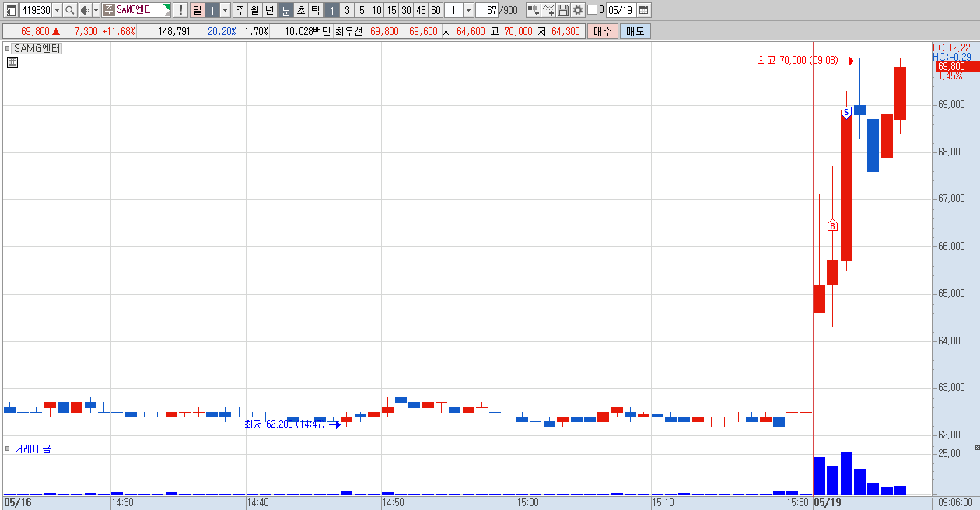
Task: Click the B buy marker on the chart
Action: click(832, 225)
